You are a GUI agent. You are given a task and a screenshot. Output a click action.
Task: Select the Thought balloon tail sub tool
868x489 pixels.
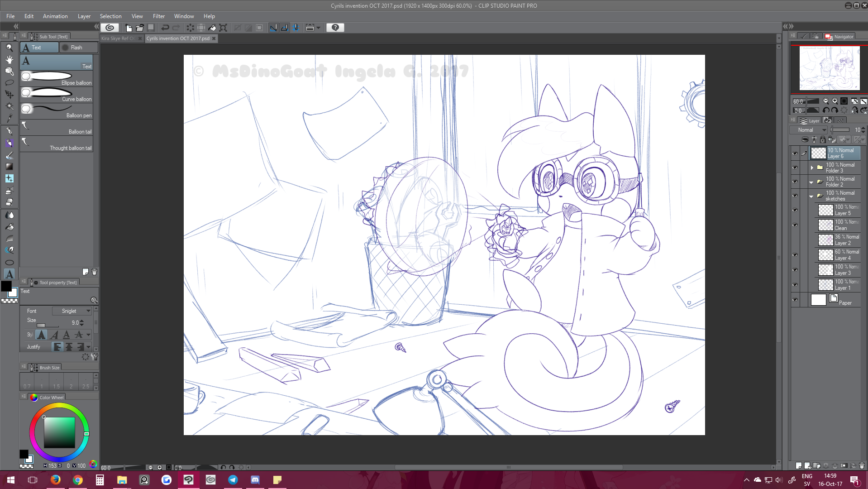click(57, 144)
